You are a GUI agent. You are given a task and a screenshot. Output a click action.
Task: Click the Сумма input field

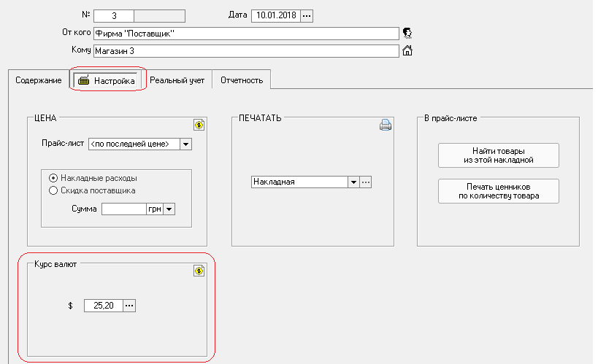pyautogui.click(x=124, y=209)
